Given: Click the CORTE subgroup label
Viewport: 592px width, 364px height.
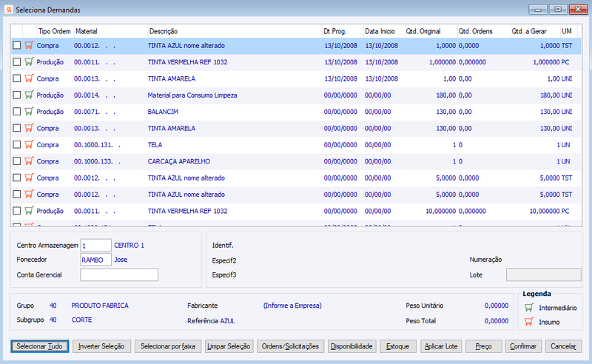Looking at the screenshot, I should tap(82, 320).
